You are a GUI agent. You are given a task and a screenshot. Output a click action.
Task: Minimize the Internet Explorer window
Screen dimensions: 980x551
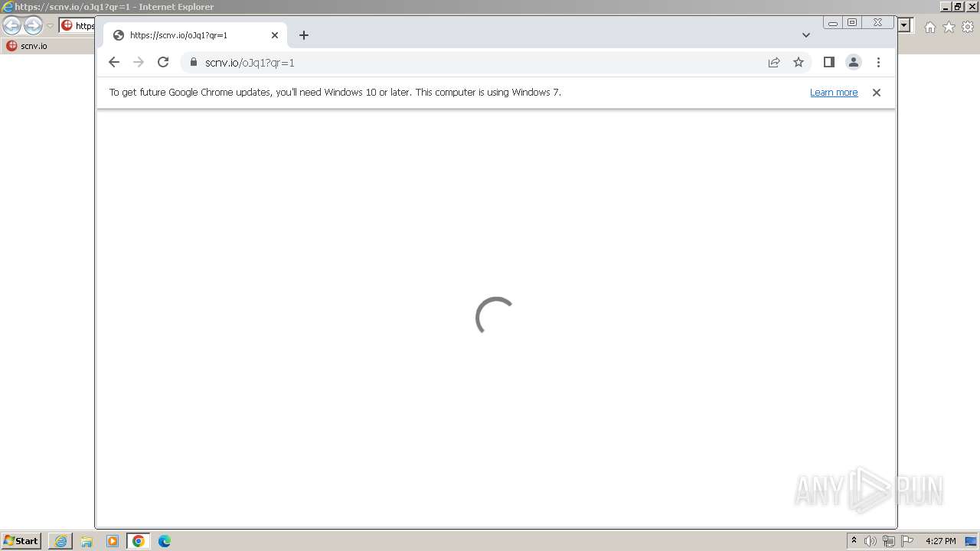(x=946, y=6)
